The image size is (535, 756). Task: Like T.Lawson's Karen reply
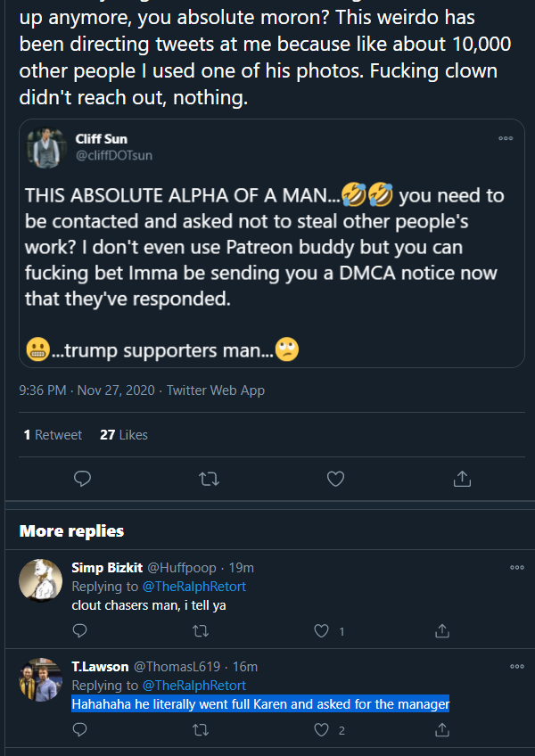[321, 730]
